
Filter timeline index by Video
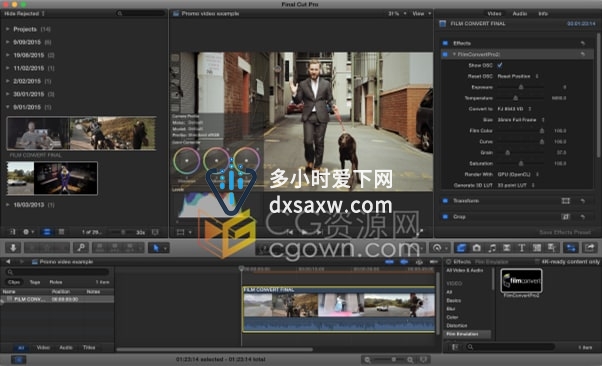43,348
